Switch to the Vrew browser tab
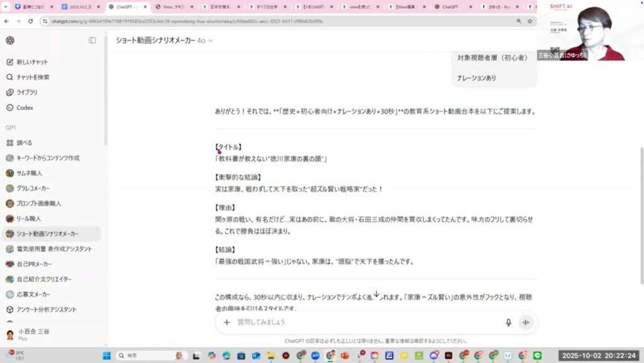The image size is (644, 363). click(175, 7)
